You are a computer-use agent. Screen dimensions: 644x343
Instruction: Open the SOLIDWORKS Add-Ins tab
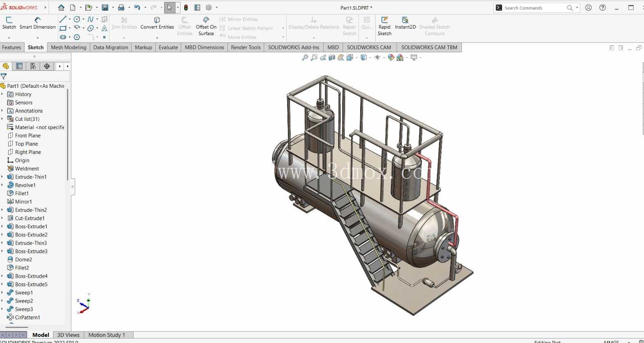294,47
